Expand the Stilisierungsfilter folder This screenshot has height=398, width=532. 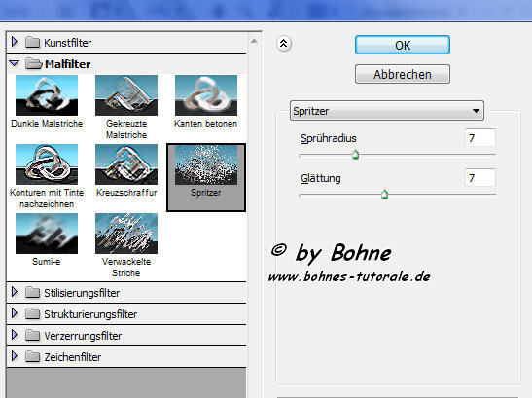click(15, 292)
